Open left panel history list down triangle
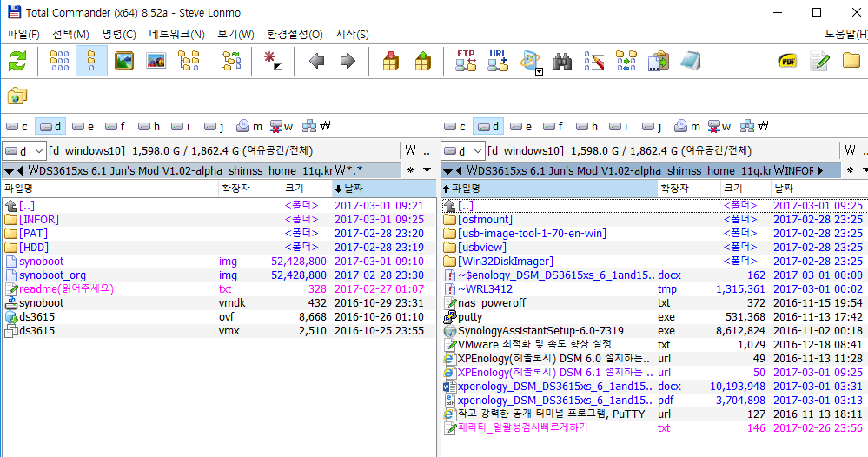 click(427, 170)
